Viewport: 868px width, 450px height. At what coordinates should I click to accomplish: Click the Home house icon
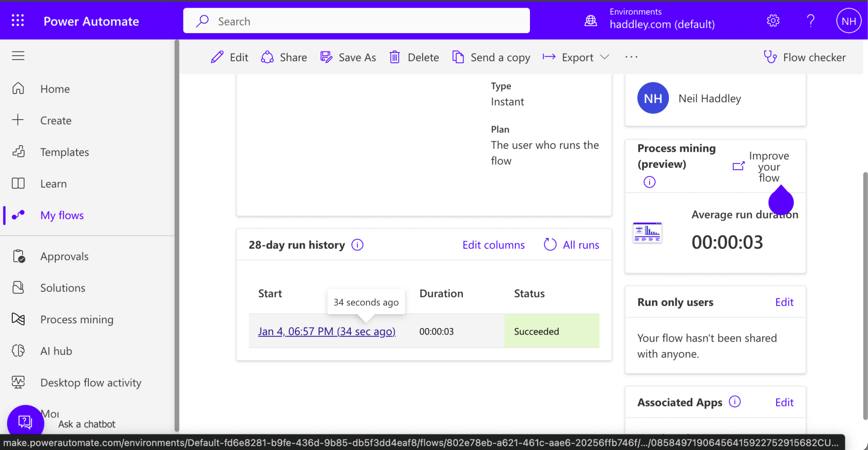[18, 88]
